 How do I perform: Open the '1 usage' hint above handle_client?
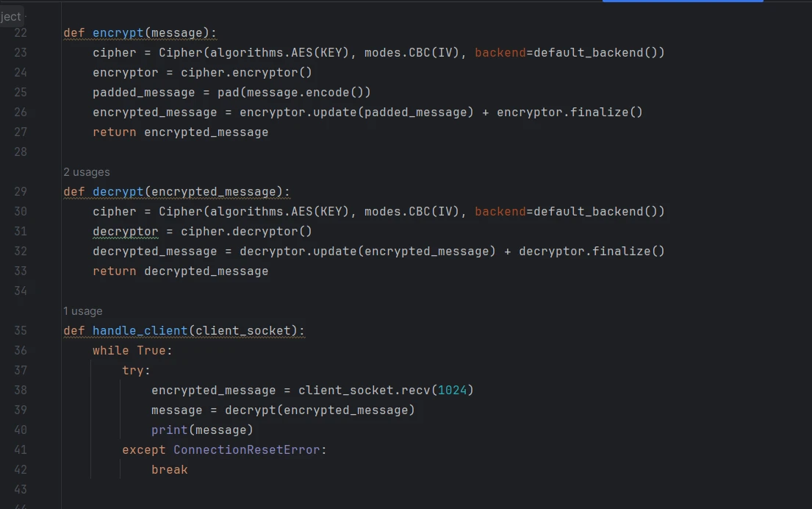(x=83, y=311)
